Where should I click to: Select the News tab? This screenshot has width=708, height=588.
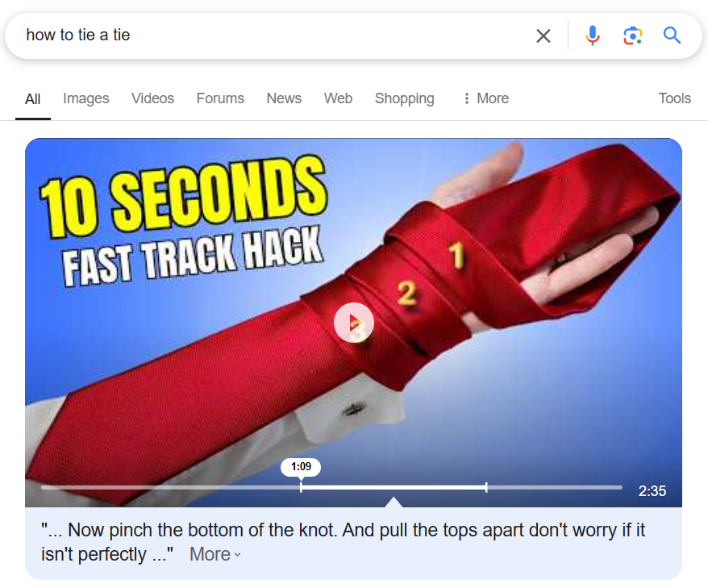tap(284, 98)
